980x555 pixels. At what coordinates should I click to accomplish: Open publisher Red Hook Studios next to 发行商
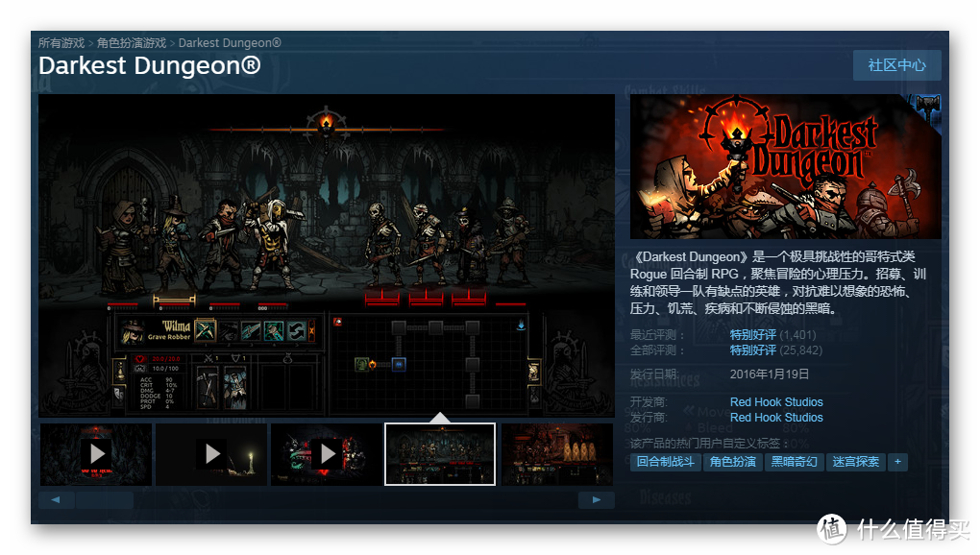click(776, 418)
